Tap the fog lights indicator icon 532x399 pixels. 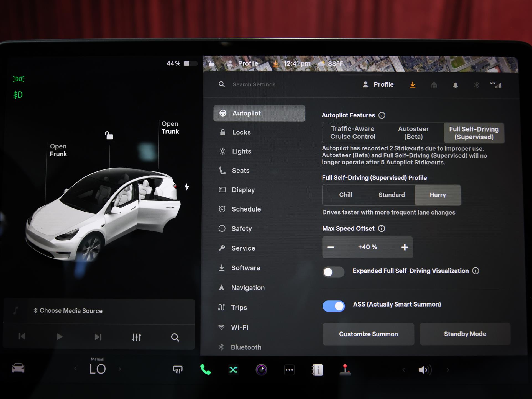pos(18,95)
